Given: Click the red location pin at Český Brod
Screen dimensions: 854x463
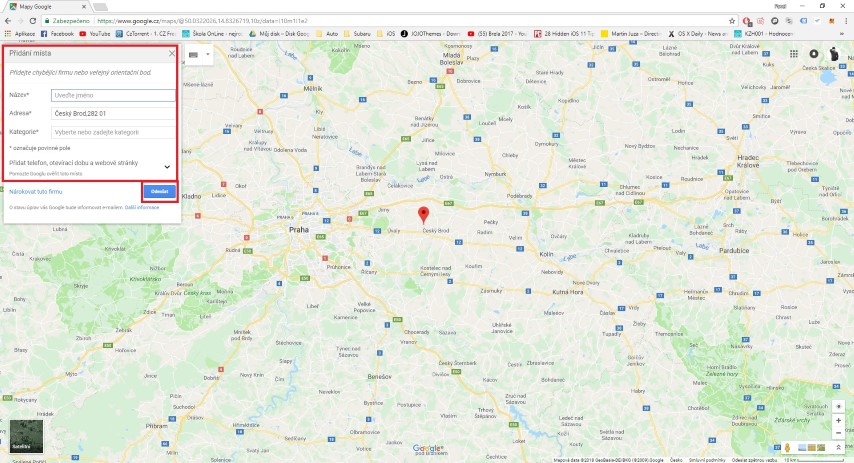Looking at the screenshot, I should click(423, 215).
